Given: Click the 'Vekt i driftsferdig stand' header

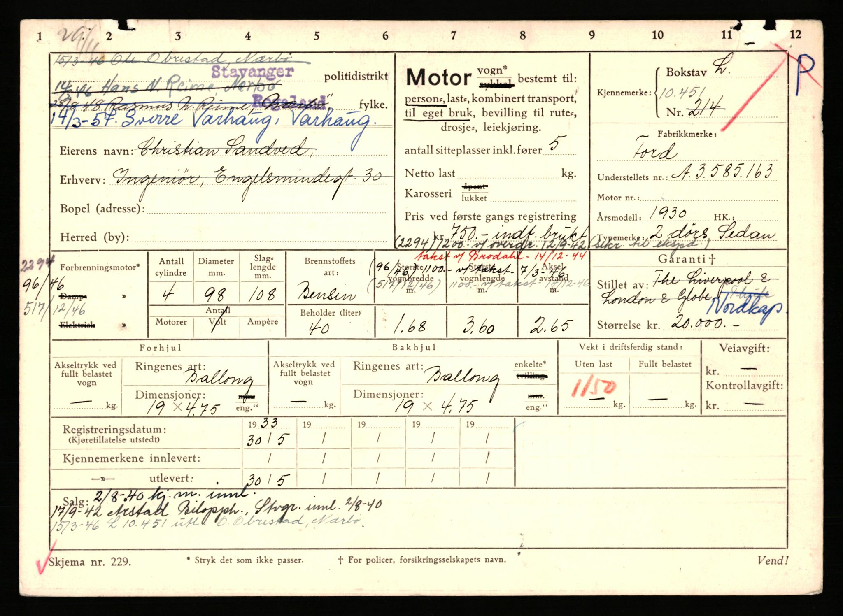Looking at the screenshot, I should [x=631, y=347].
